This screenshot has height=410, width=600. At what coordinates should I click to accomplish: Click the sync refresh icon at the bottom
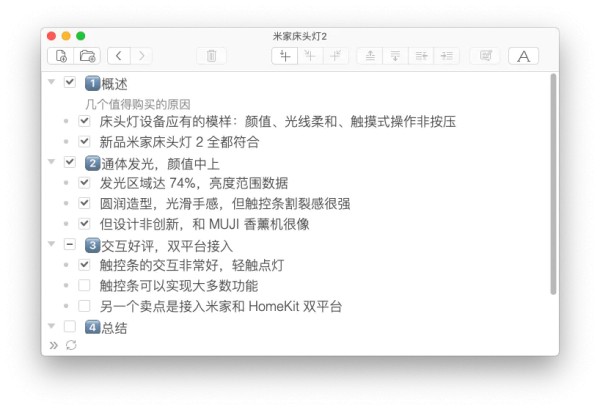[x=71, y=345]
